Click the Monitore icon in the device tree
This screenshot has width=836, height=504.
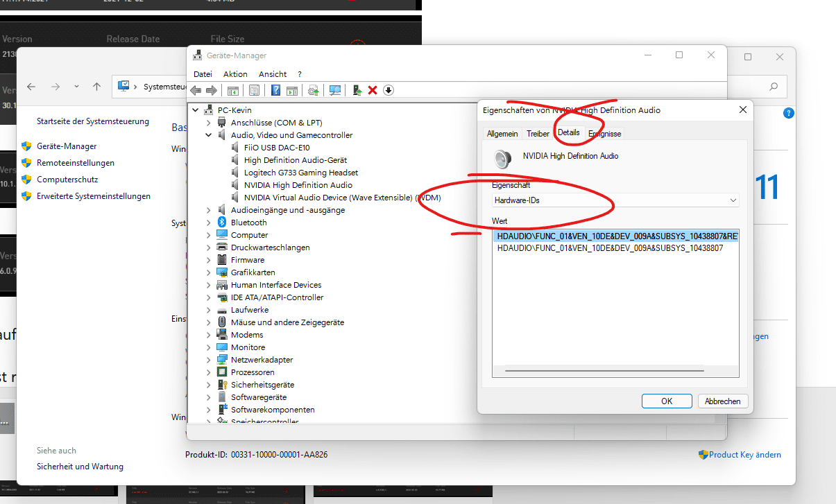pyautogui.click(x=222, y=347)
